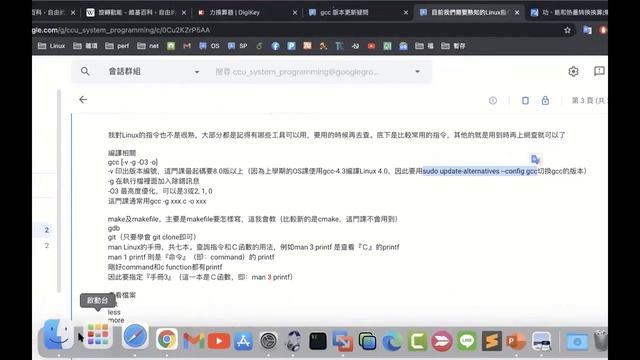Open Google Chrome from the Dock
This screenshot has height=360, width=640.
167,339
